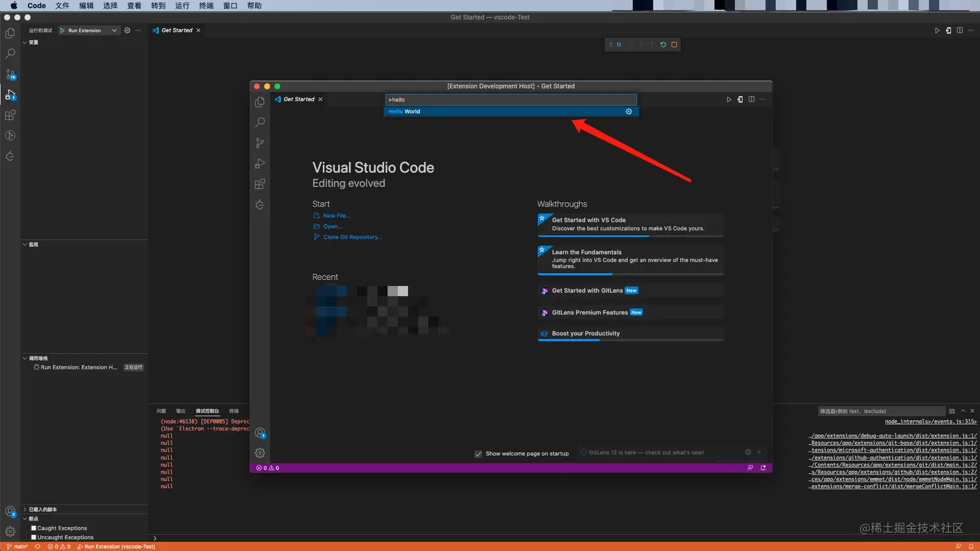Click Clone Git Repository link
Viewport: 980px width, 551px height.
(x=353, y=237)
